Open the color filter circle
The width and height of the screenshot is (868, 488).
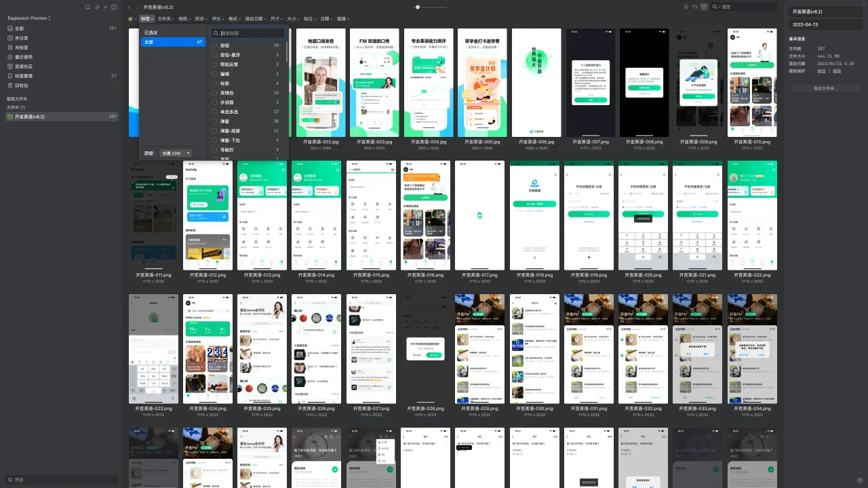tap(131, 19)
